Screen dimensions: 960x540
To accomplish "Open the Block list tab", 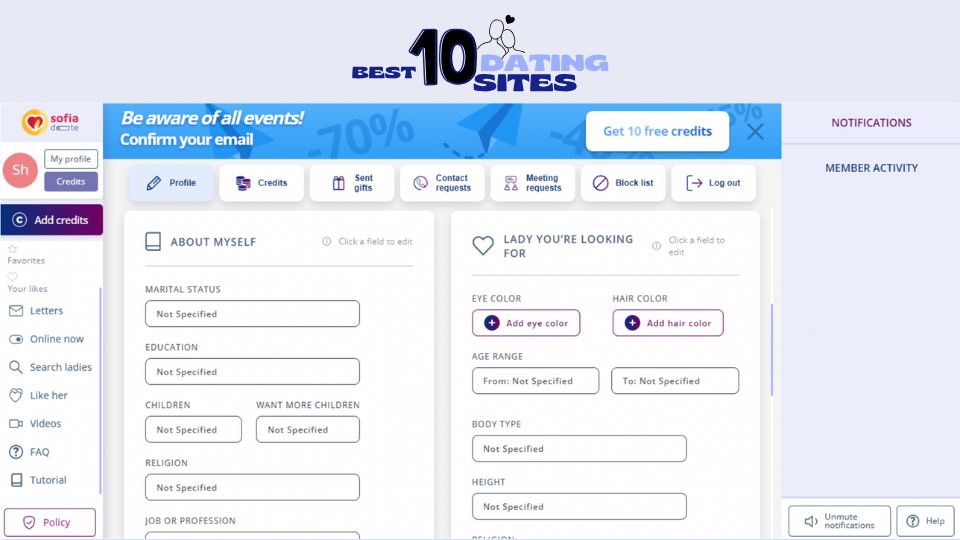I will click(623, 183).
